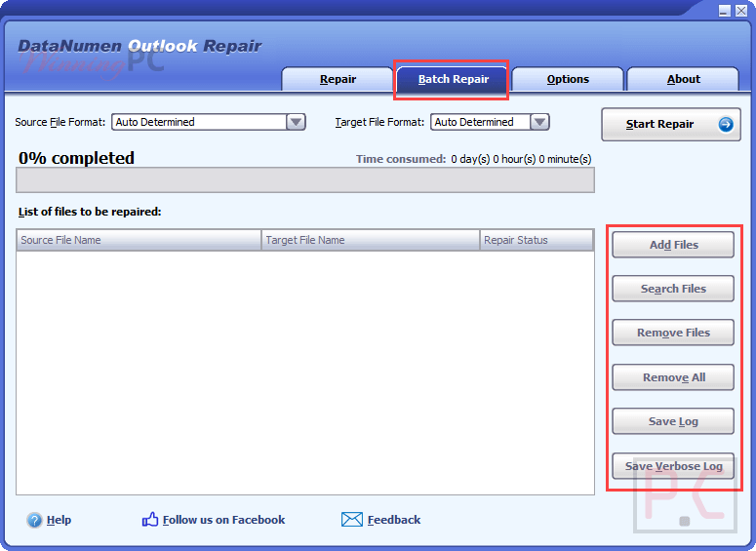Click the Remove Files button
Viewport: 756px width, 551px height.
pyautogui.click(x=673, y=333)
